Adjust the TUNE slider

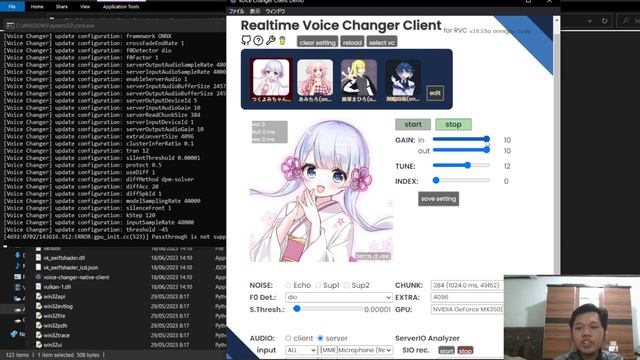[x=461, y=165]
